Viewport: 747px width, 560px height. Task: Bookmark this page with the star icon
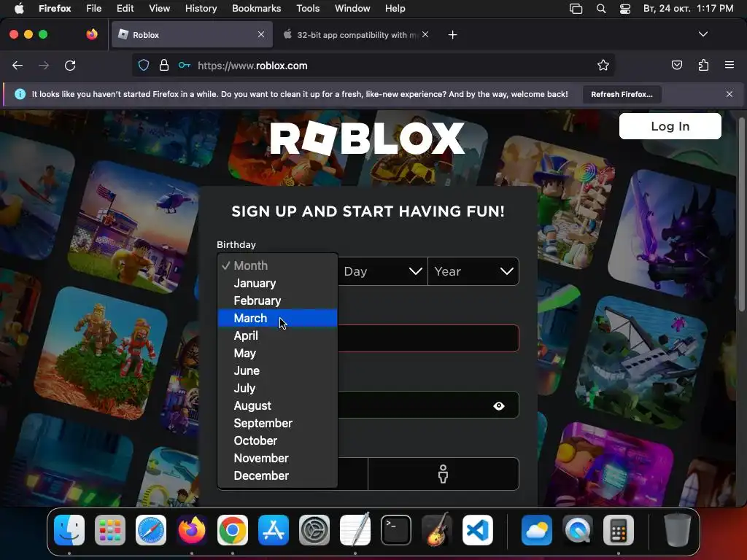[603, 65]
